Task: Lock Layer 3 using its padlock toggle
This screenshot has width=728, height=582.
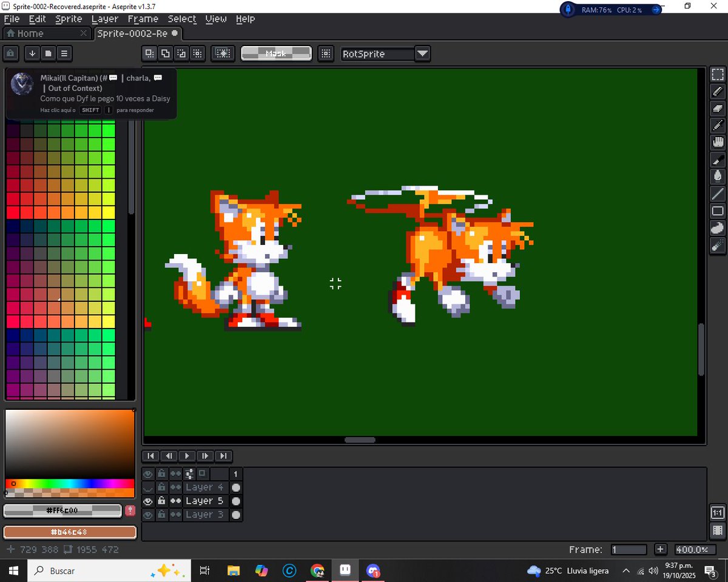Action: [161, 514]
